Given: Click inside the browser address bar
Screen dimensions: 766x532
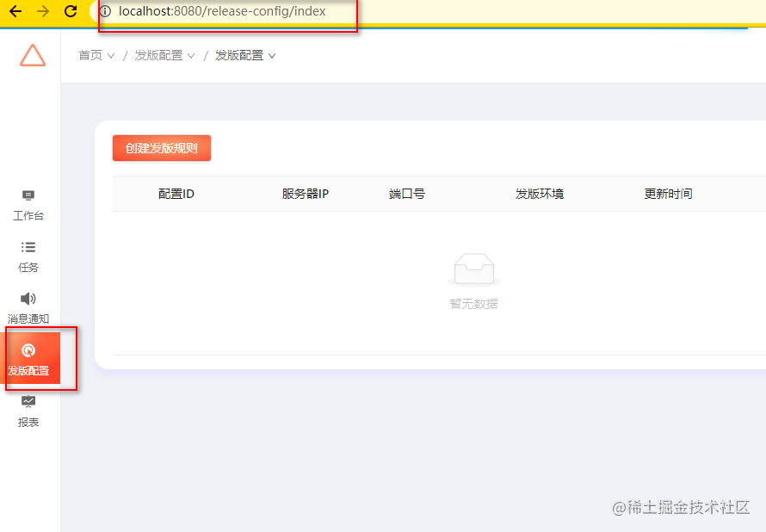Looking at the screenshot, I should [x=224, y=12].
